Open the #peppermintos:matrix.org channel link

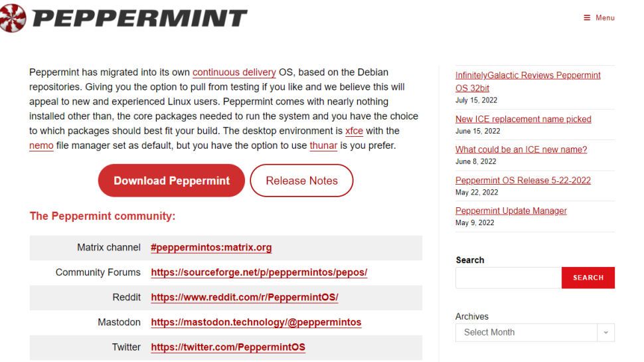[211, 248]
